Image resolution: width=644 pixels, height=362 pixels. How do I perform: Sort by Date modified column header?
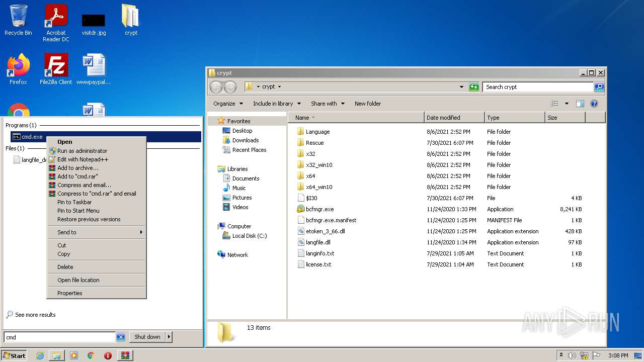click(x=455, y=118)
